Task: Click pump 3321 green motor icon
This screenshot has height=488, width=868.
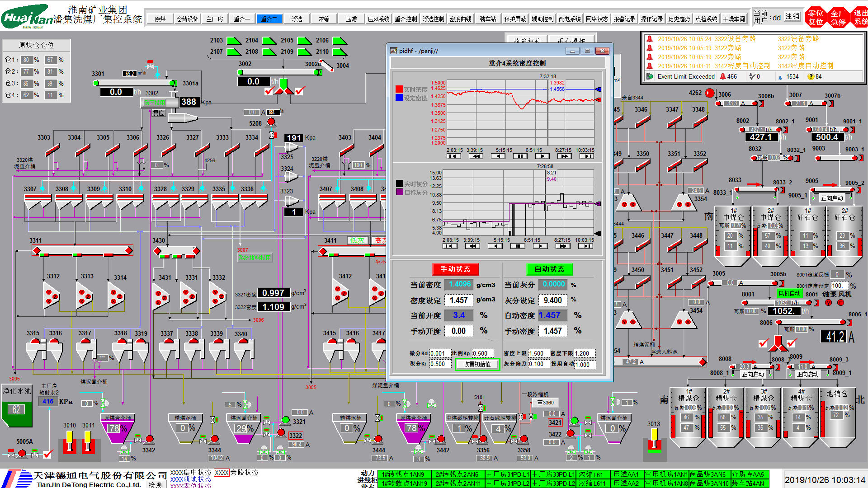Action: (285, 420)
